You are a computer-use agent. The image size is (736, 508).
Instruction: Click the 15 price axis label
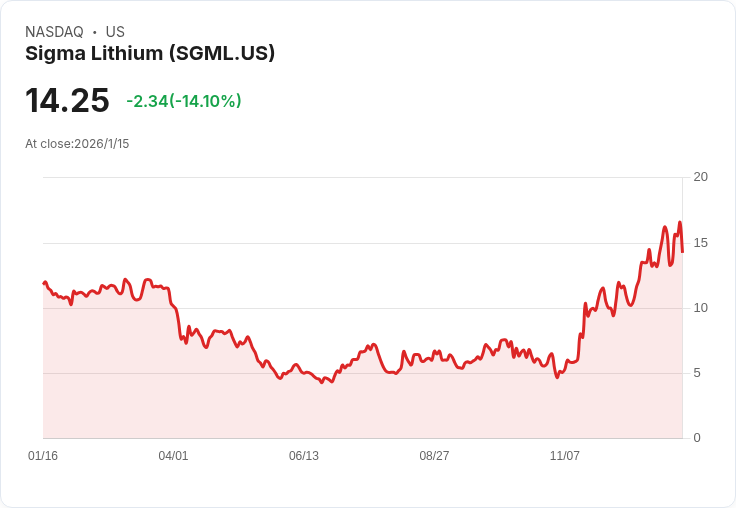tap(700, 243)
